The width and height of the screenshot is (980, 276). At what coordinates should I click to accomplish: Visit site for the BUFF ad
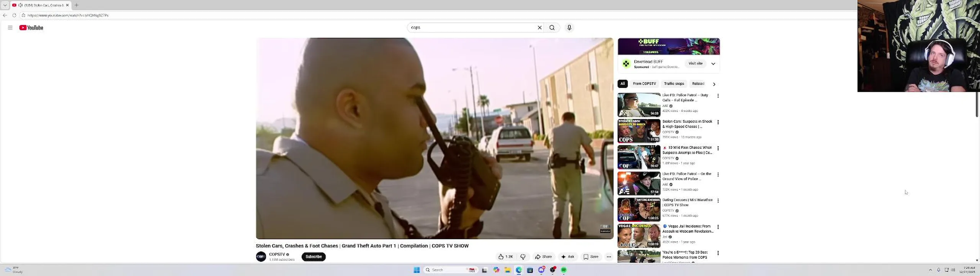pos(696,64)
